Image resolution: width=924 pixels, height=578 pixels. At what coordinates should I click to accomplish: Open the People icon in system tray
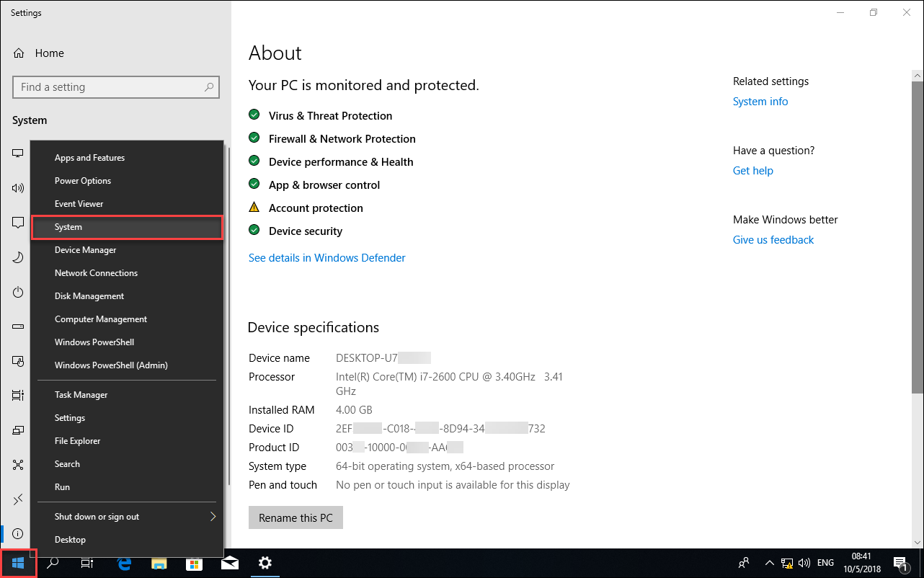[744, 563]
